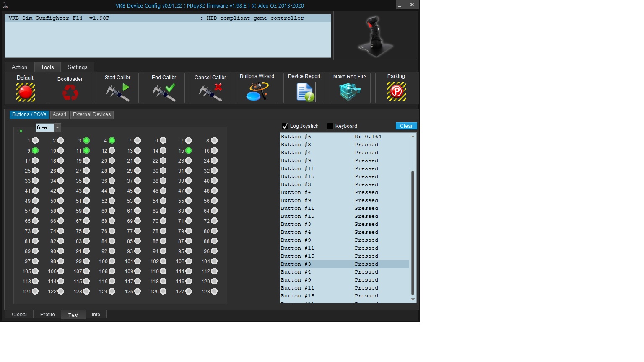Image resolution: width=644 pixels, height=362 pixels.
Task: Switch to the Tools tab
Action: pos(47,67)
